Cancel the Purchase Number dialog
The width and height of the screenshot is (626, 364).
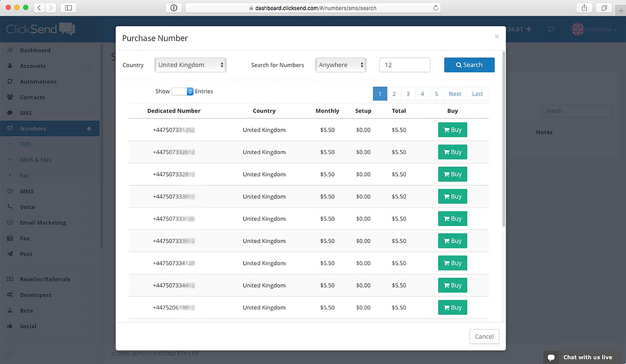tap(484, 336)
